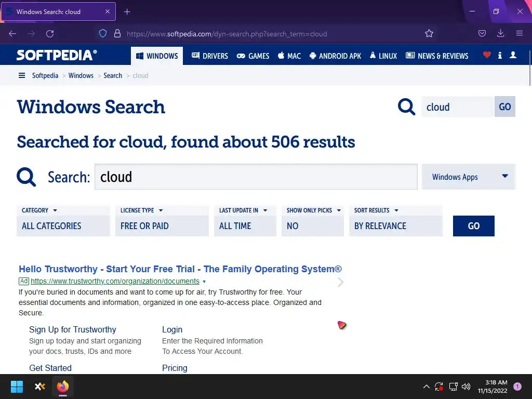The height and width of the screenshot is (399, 532).
Task: Click the small GO button near top search
Action: pyautogui.click(x=505, y=107)
